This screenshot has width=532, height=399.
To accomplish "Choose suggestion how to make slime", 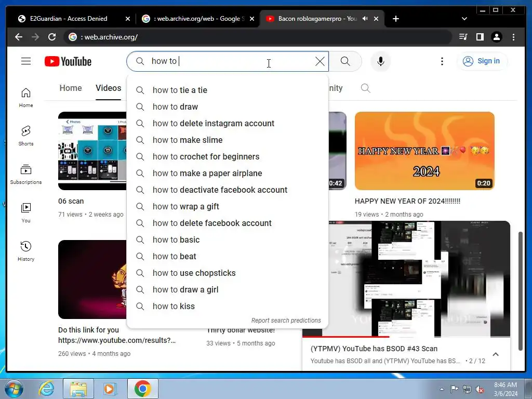I will [228, 140].
